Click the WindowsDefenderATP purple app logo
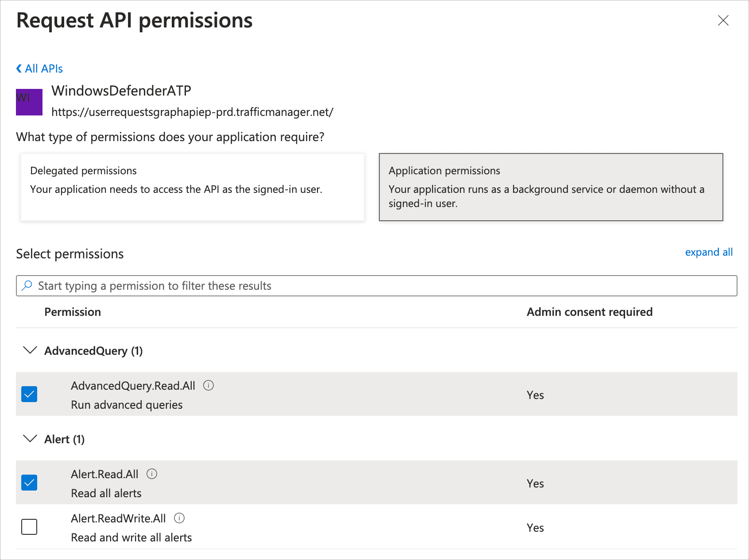 coord(29,102)
